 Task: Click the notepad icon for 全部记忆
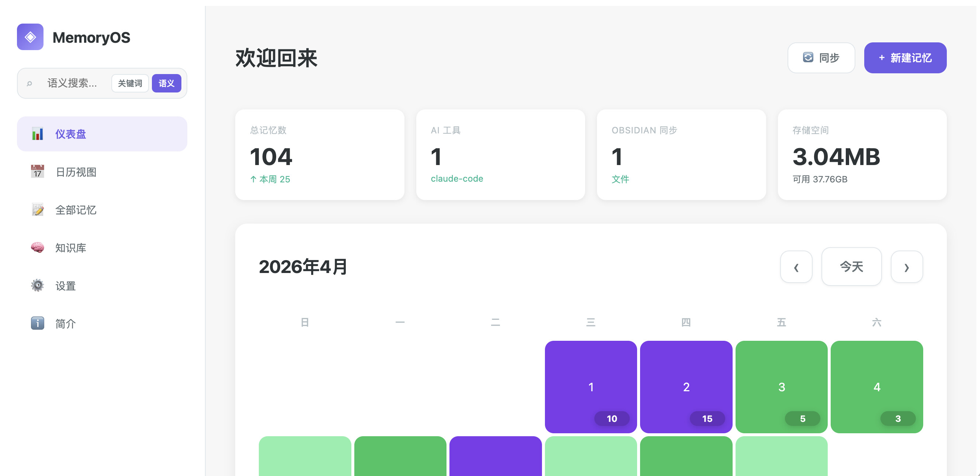coord(37,210)
